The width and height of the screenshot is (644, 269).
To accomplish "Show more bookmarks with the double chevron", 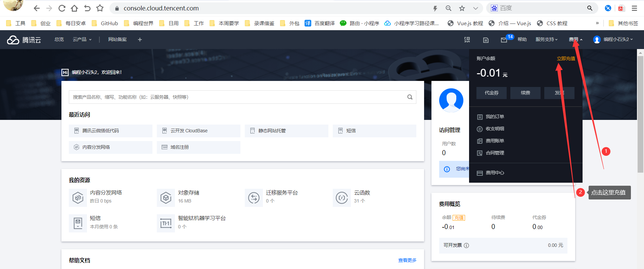I will tap(597, 23).
